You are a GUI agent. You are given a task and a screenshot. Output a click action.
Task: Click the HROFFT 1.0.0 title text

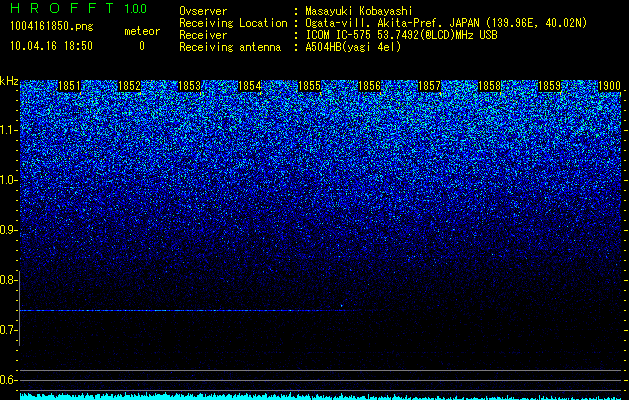[79, 8]
